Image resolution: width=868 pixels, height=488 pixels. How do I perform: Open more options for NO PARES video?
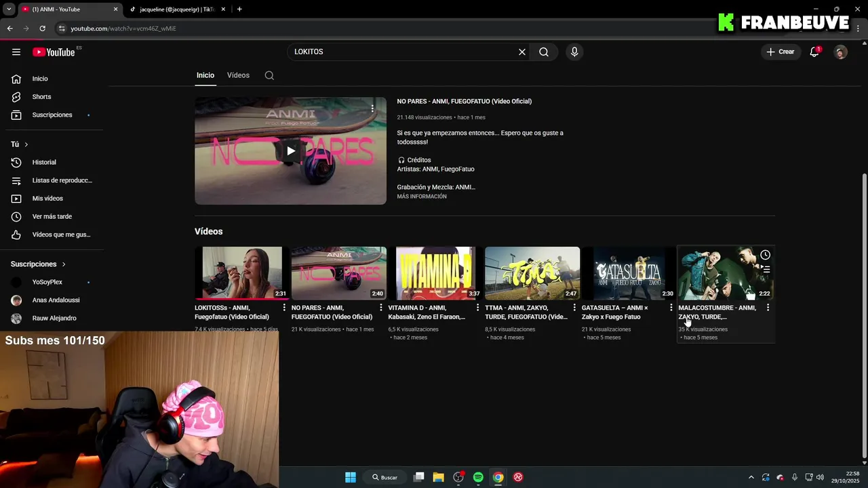(x=380, y=308)
